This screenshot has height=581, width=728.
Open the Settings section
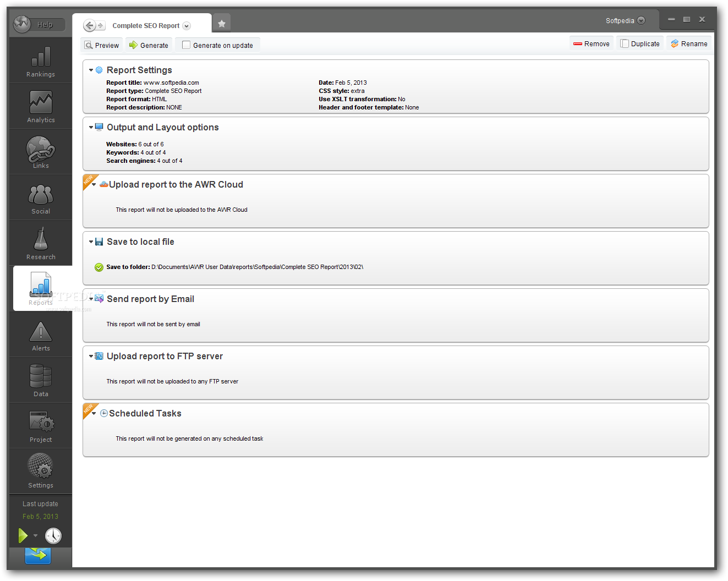tap(41, 472)
